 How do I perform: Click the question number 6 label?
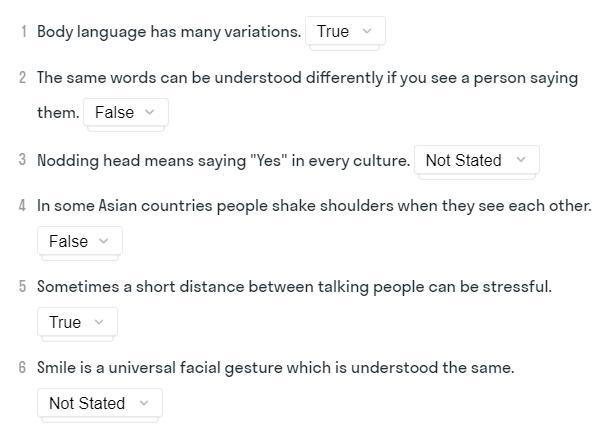point(23,367)
